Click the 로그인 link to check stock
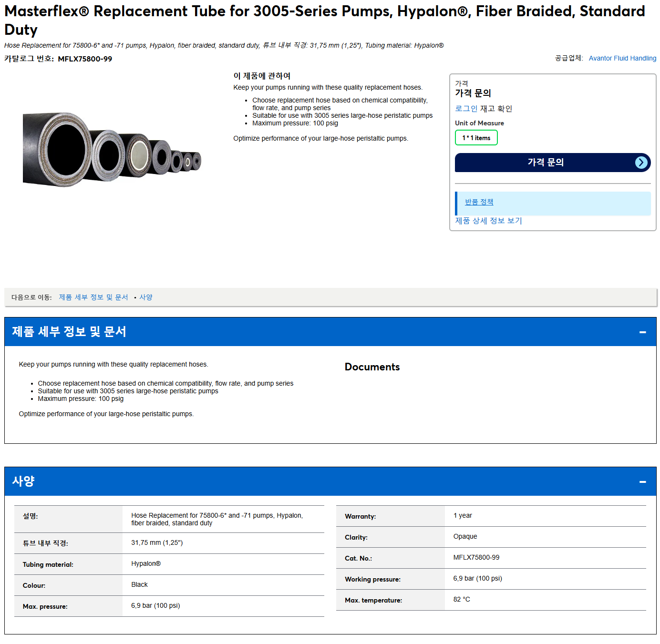660x644 pixels. (x=466, y=109)
